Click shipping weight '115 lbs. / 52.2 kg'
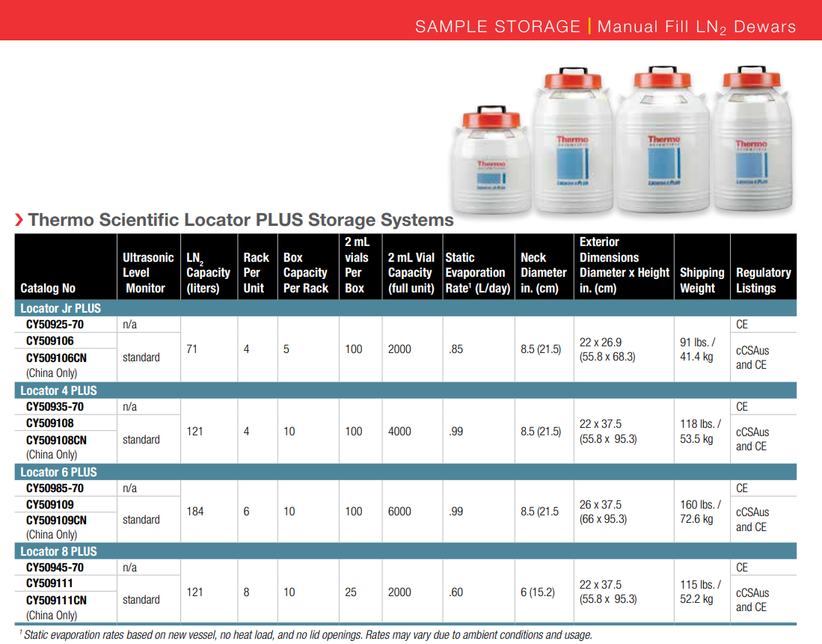Screen dimensions: 822x644 700,592
